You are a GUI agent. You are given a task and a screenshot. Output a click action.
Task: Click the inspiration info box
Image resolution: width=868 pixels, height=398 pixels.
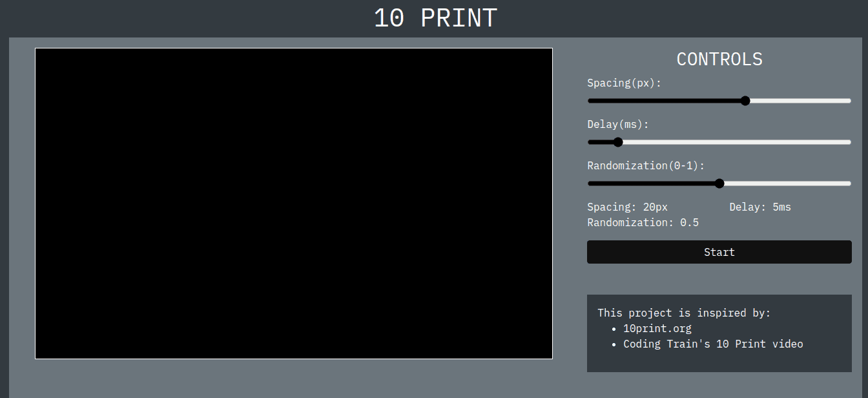(719, 333)
